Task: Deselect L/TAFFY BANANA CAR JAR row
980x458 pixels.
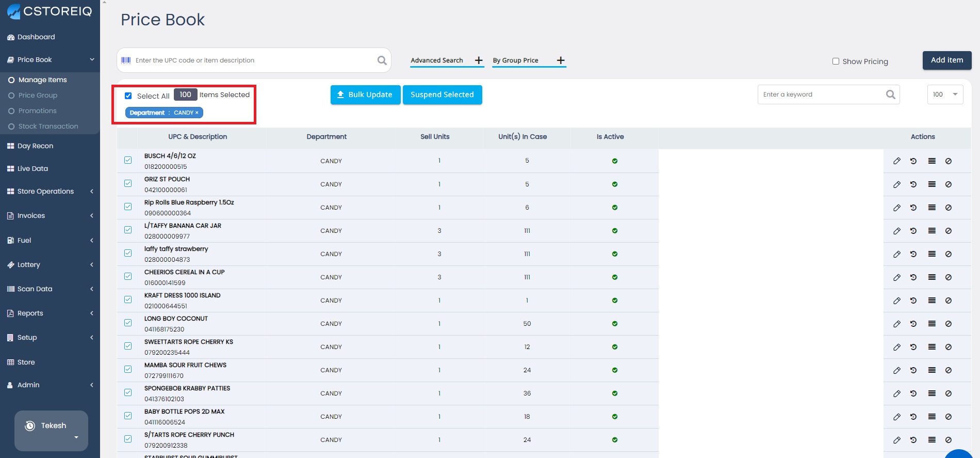Action: click(128, 230)
